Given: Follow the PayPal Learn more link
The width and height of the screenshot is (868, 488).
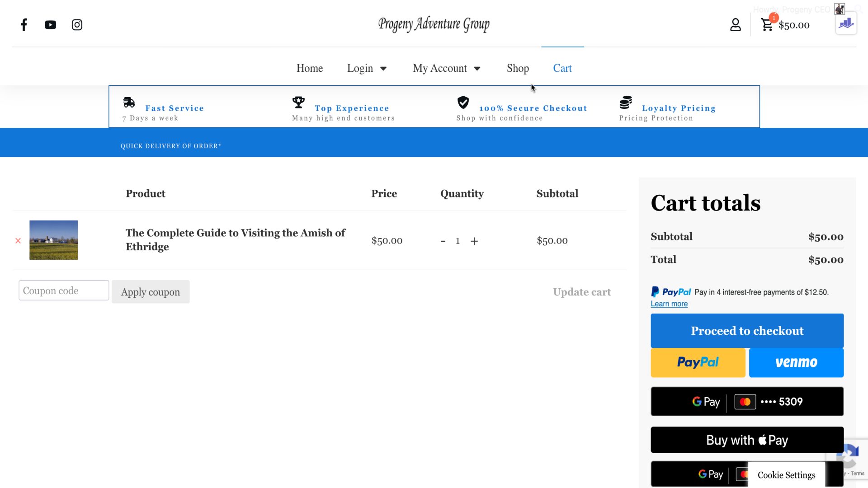Looking at the screenshot, I should click(669, 304).
